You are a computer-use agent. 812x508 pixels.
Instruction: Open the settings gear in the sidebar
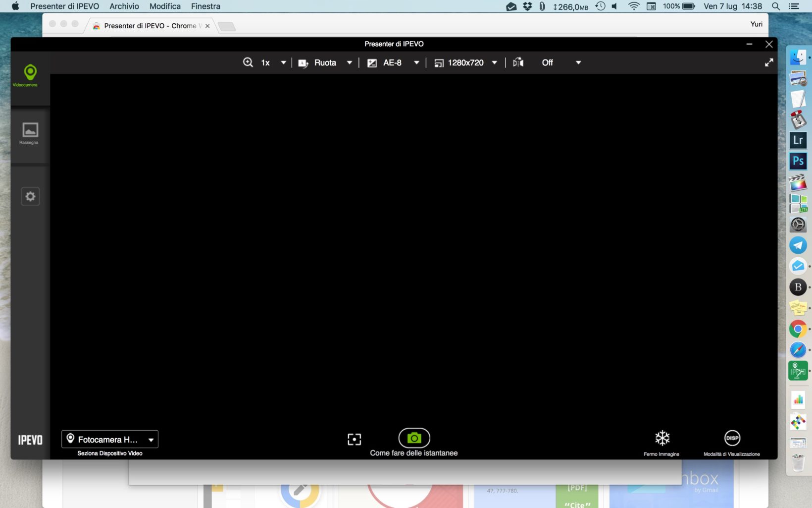(x=30, y=196)
